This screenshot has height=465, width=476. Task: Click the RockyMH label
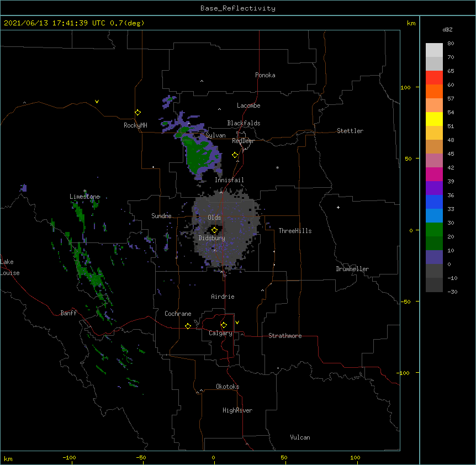pyautogui.click(x=135, y=125)
